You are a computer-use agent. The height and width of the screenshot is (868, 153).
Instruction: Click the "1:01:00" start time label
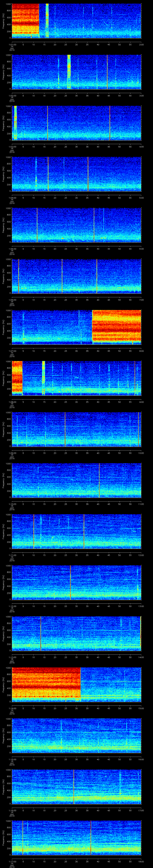click(x=12, y=44)
